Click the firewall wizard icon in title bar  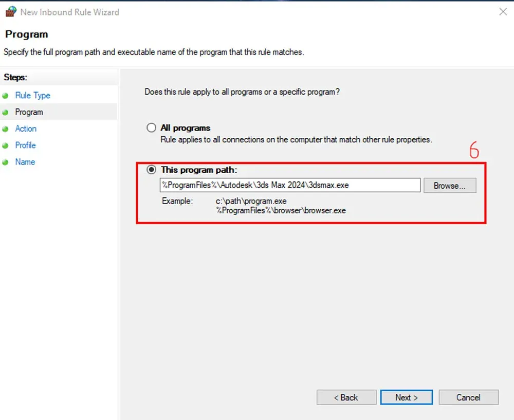point(11,11)
